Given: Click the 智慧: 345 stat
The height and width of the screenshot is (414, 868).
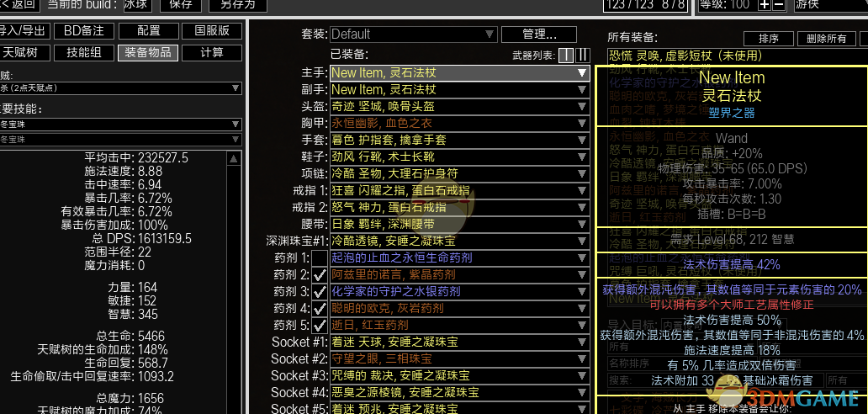Looking at the screenshot, I should pos(133,315).
